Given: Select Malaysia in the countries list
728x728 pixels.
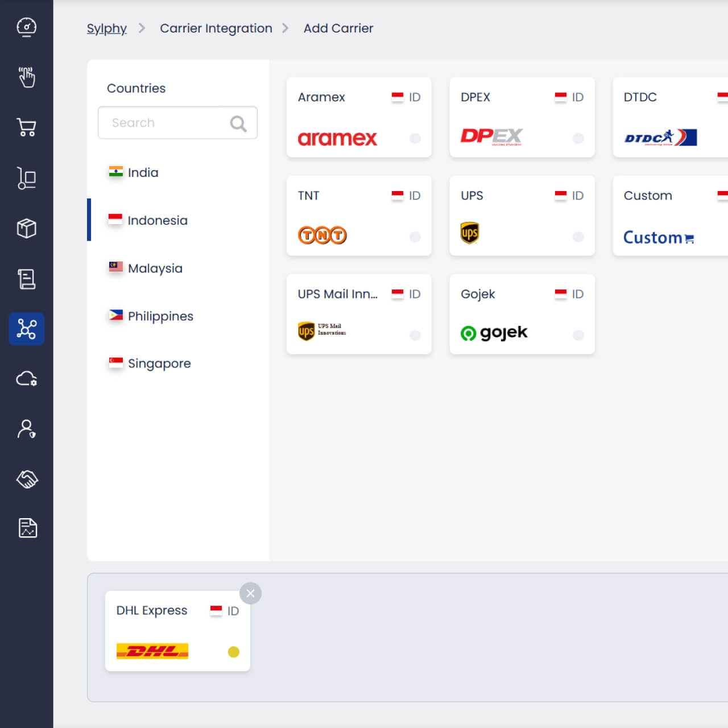Looking at the screenshot, I should coord(155,268).
